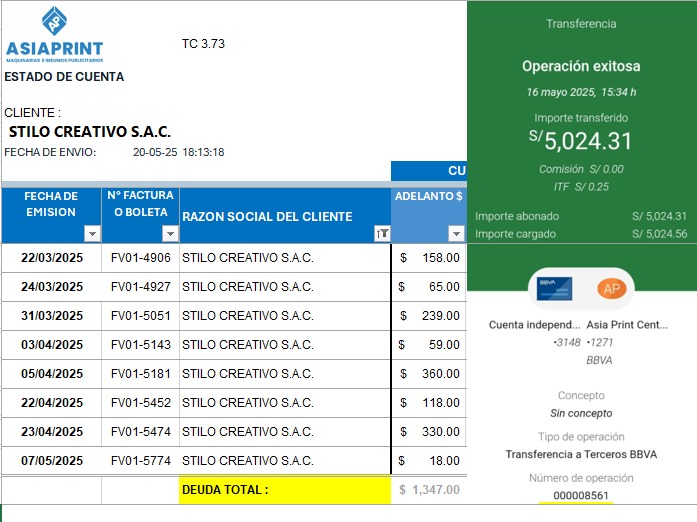697x522 pixels.
Task: Open the active RAZON SOCIAL filter button
Action: [381, 233]
